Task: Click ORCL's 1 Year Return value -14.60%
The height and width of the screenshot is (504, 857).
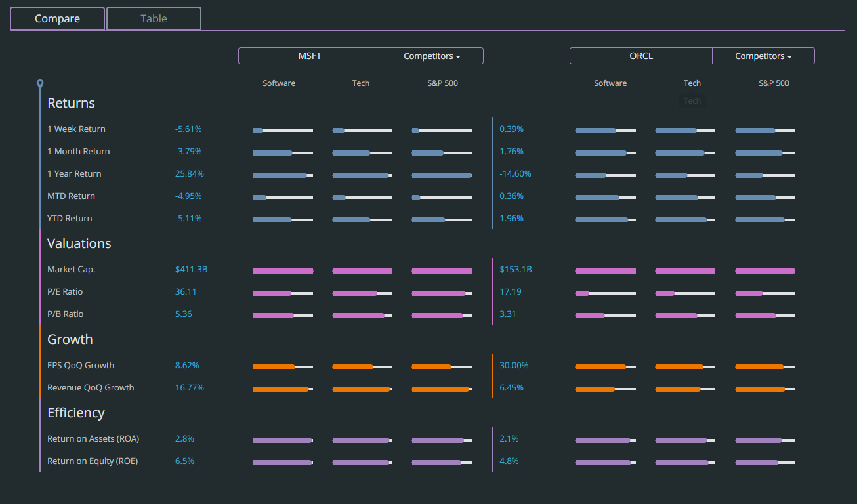Action: 515,174
